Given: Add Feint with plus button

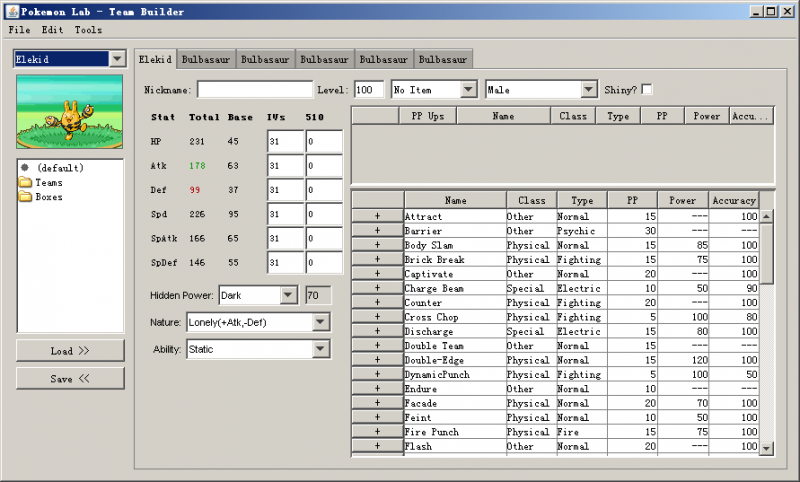Looking at the screenshot, I should tap(378, 417).
